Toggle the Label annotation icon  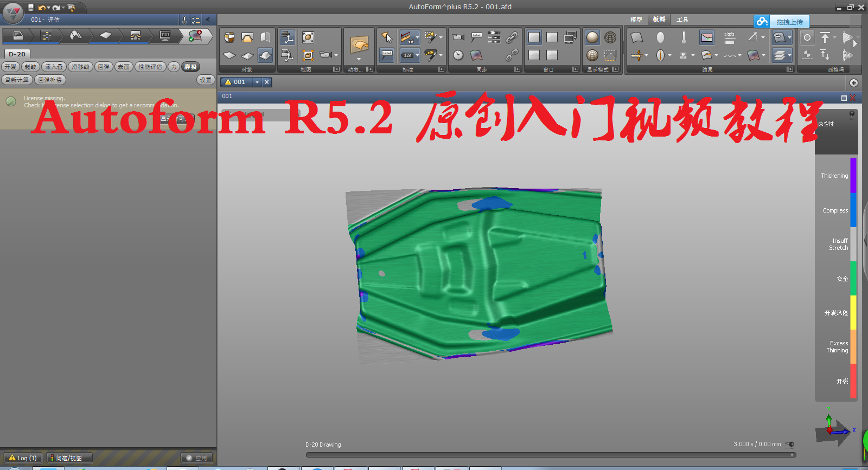(x=387, y=55)
